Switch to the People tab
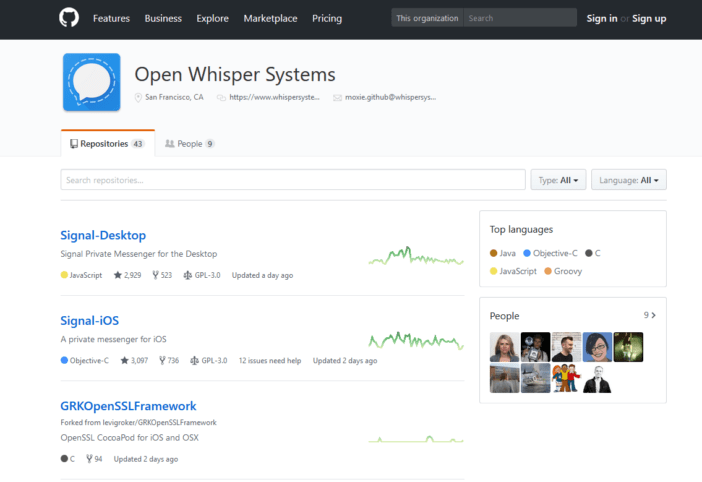 click(x=190, y=144)
